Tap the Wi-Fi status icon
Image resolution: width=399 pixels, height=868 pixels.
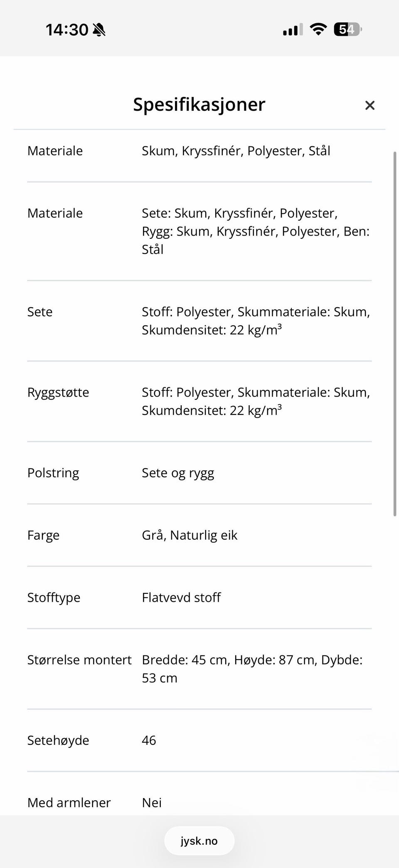(x=318, y=30)
